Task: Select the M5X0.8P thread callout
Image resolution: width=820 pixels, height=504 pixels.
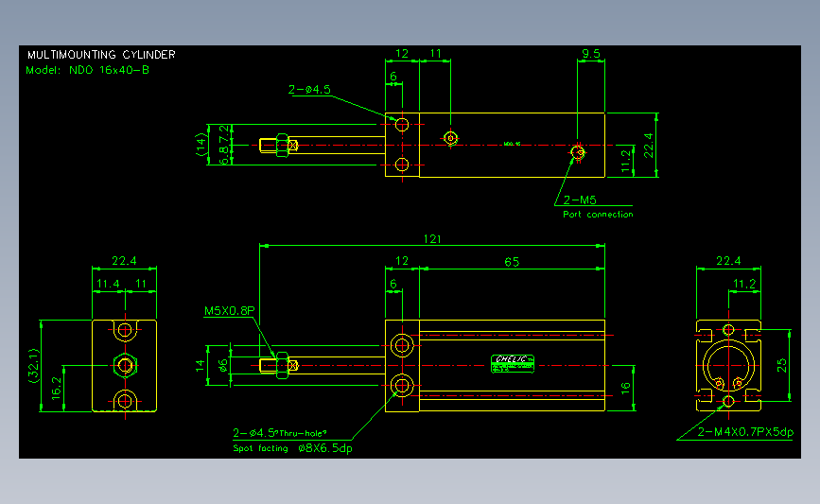Action: (230, 311)
